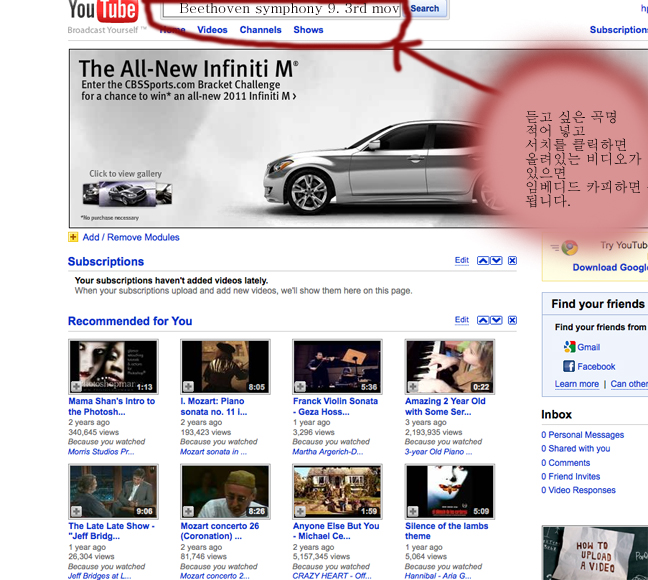Open 0 Comments in Inbox
The height and width of the screenshot is (580, 648).
(565, 463)
